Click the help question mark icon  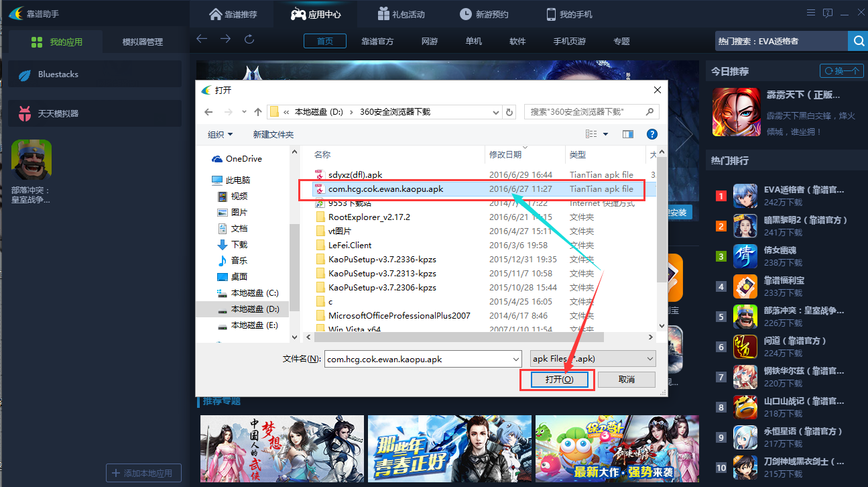point(652,134)
